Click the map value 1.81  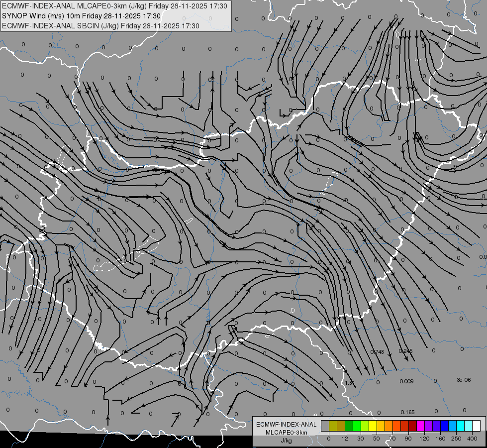click(350, 383)
